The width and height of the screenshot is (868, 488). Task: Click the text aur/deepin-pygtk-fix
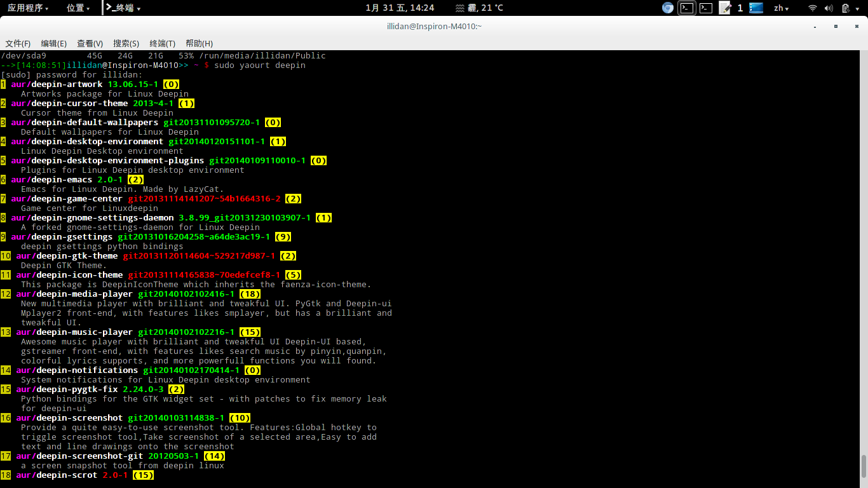click(67, 389)
